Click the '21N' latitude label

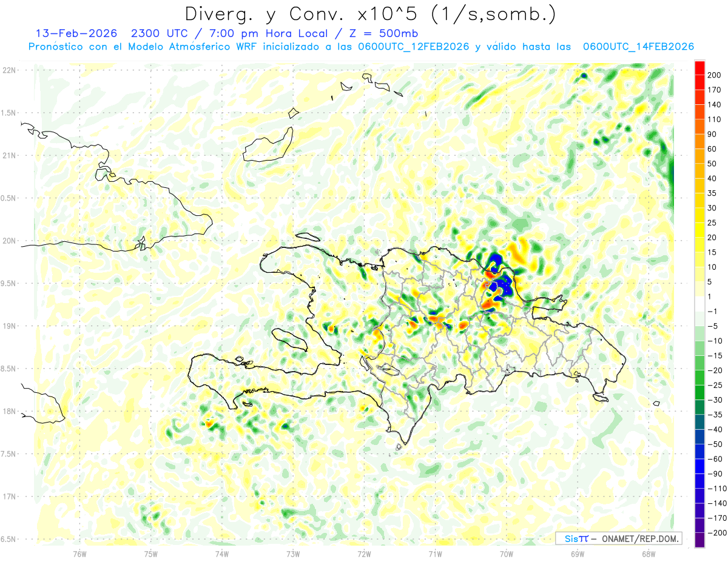[x=8, y=155]
